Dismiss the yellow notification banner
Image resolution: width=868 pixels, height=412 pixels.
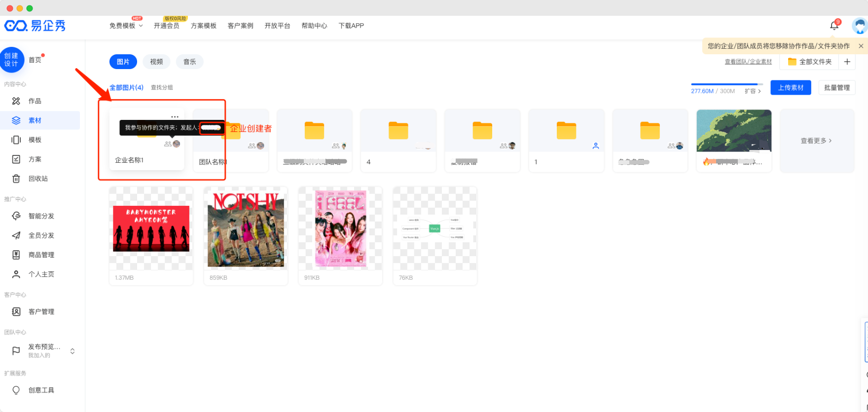pos(861,46)
